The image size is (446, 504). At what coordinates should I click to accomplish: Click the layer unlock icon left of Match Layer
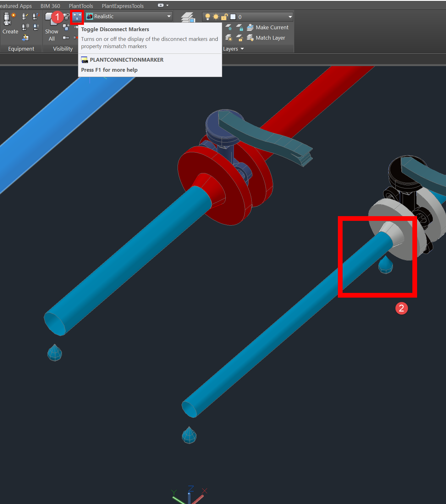[x=240, y=38]
